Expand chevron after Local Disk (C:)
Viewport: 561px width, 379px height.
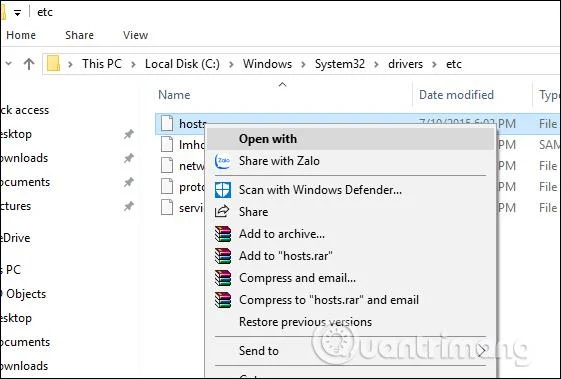(x=231, y=64)
